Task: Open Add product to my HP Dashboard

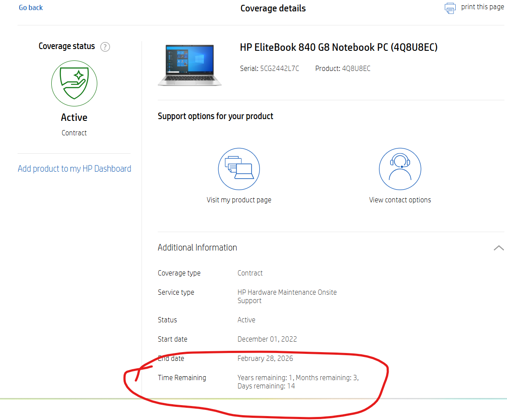Action: click(74, 169)
